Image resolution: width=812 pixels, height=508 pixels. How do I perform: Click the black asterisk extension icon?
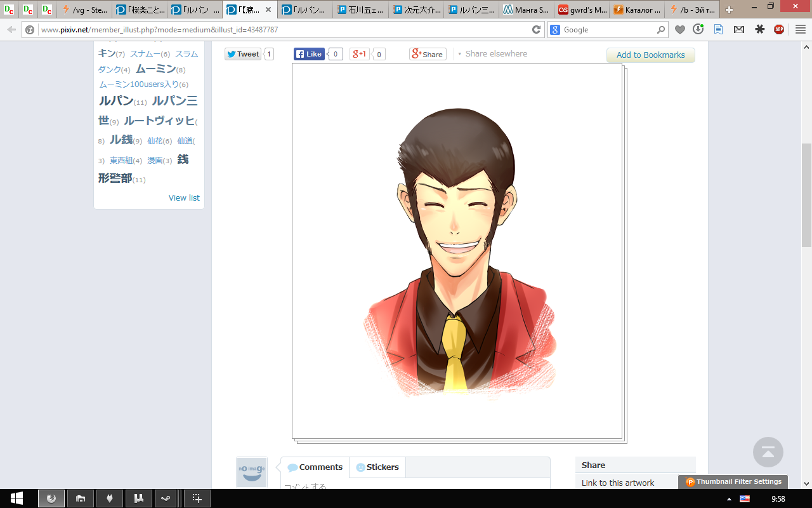point(759,29)
